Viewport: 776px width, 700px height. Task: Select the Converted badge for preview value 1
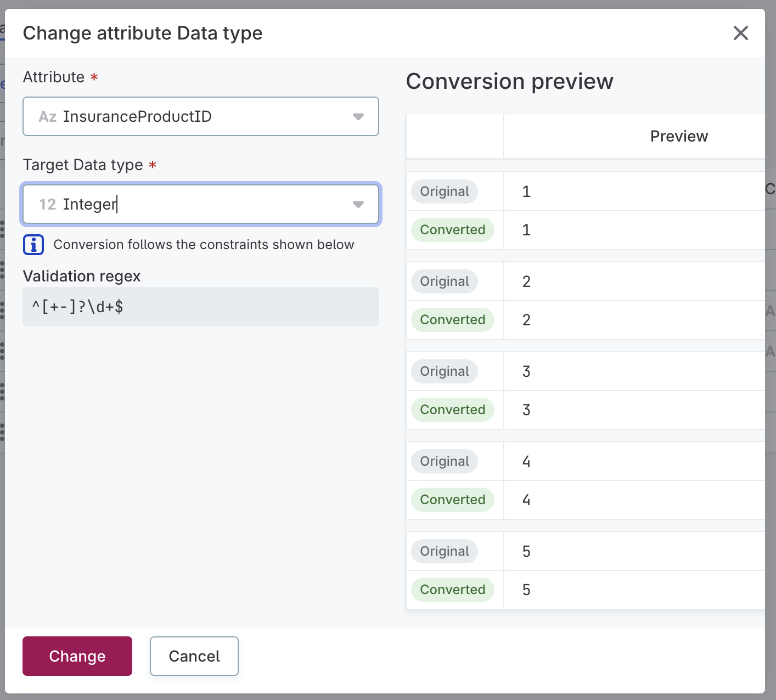tap(452, 230)
